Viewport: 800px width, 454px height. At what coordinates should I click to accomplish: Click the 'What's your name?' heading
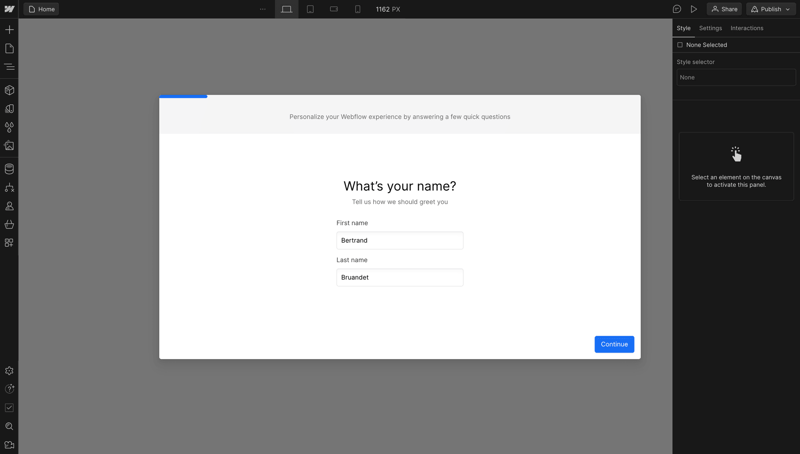(x=400, y=186)
